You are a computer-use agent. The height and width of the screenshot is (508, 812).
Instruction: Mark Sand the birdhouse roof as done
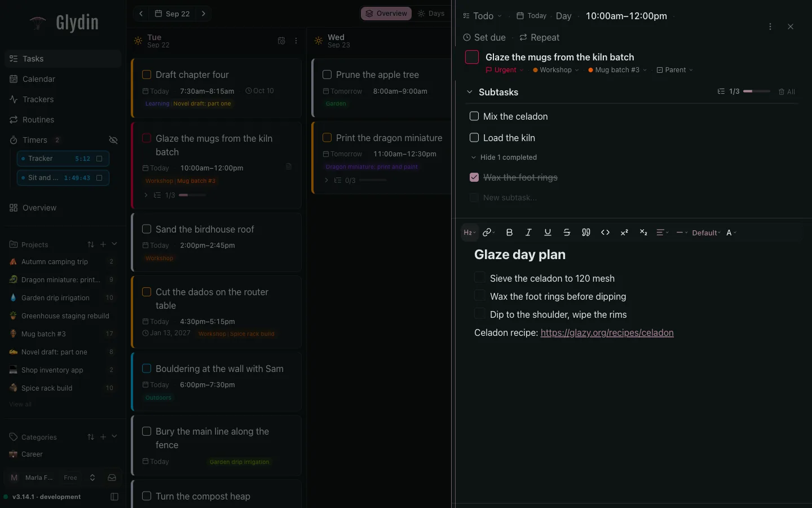(147, 229)
